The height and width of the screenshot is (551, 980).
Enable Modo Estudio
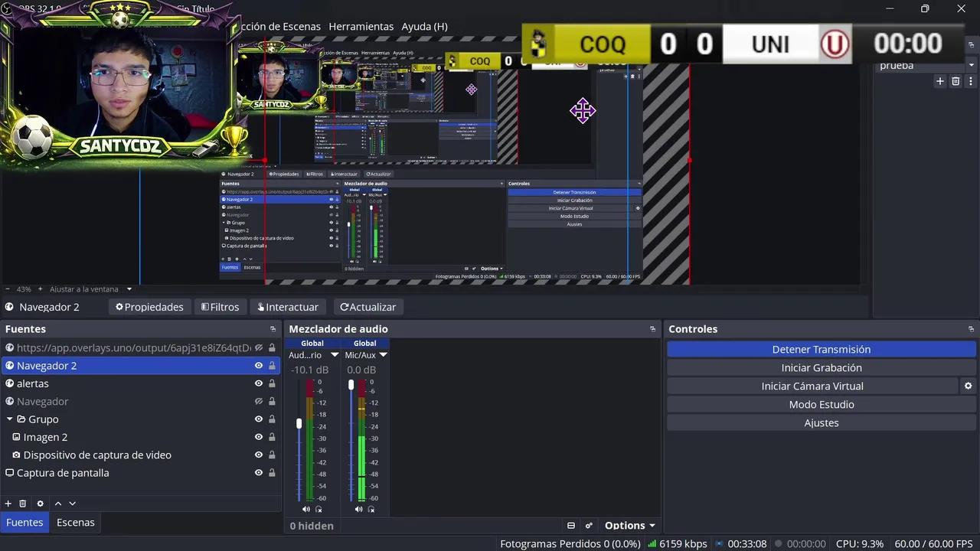point(822,405)
